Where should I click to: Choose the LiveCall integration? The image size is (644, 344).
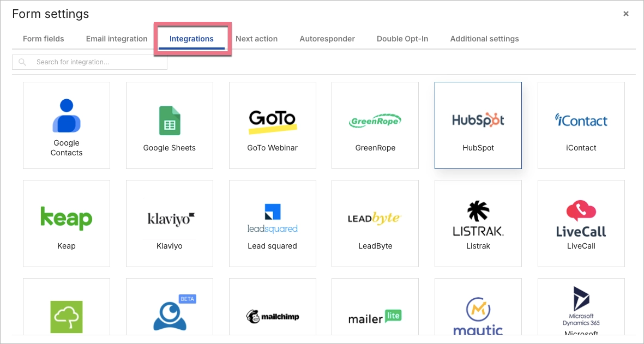pyautogui.click(x=581, y=223)
